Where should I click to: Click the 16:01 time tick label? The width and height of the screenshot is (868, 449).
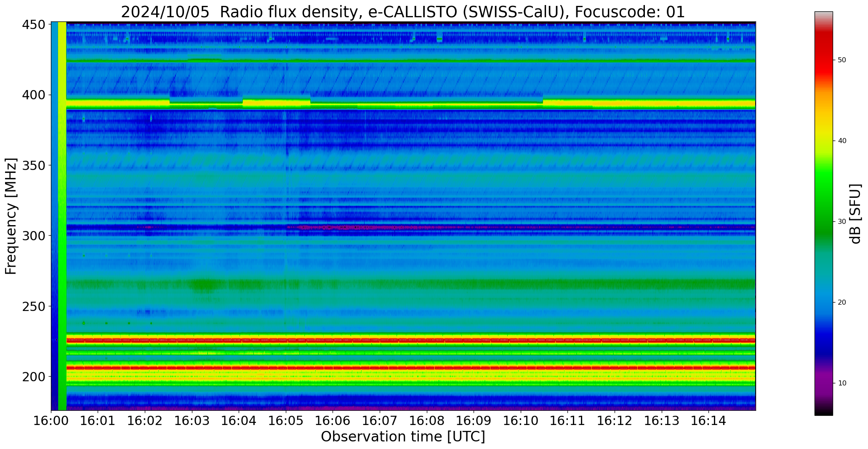[98, 420]
